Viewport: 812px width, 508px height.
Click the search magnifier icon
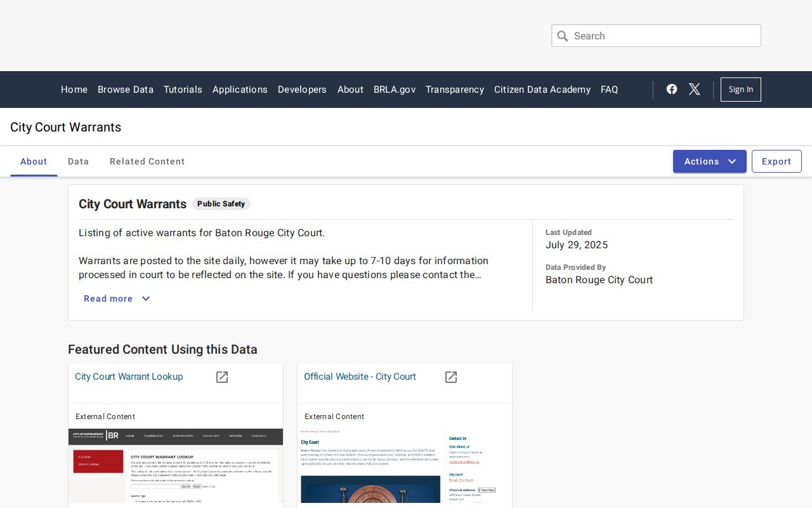pos(563,36)
